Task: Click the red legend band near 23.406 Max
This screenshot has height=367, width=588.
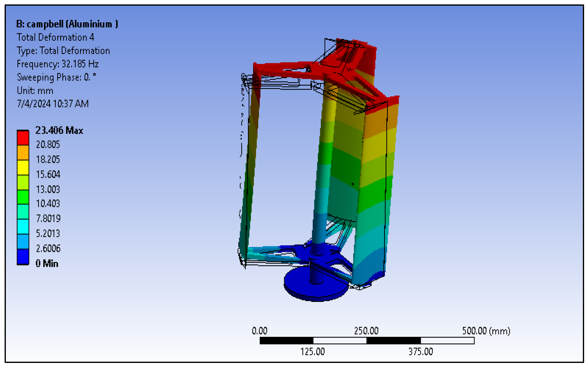Action: pos(23,138)
